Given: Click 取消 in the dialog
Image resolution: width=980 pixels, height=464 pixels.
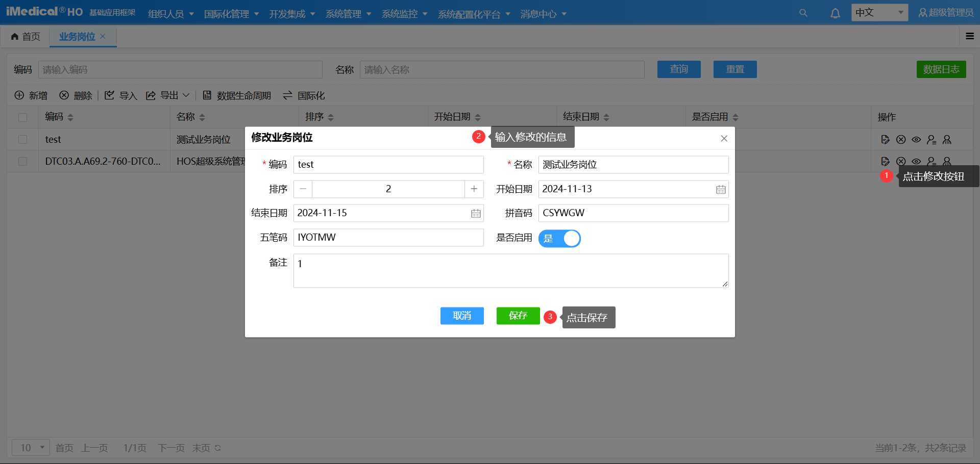Looking at the screenshot, I should point(462,316).
